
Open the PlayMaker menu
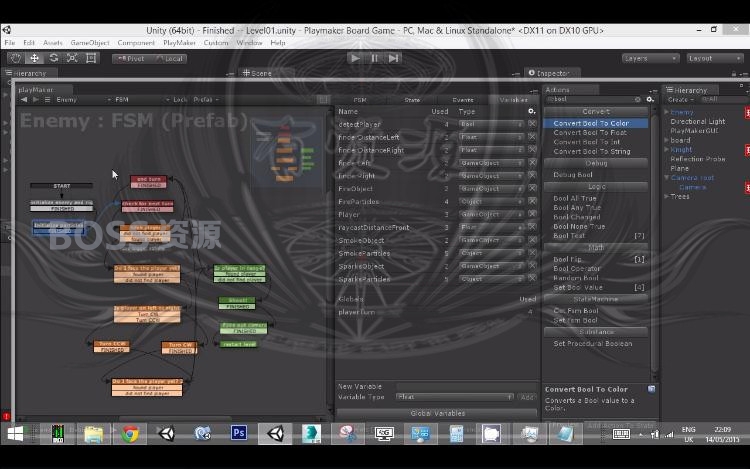(179, 43)
